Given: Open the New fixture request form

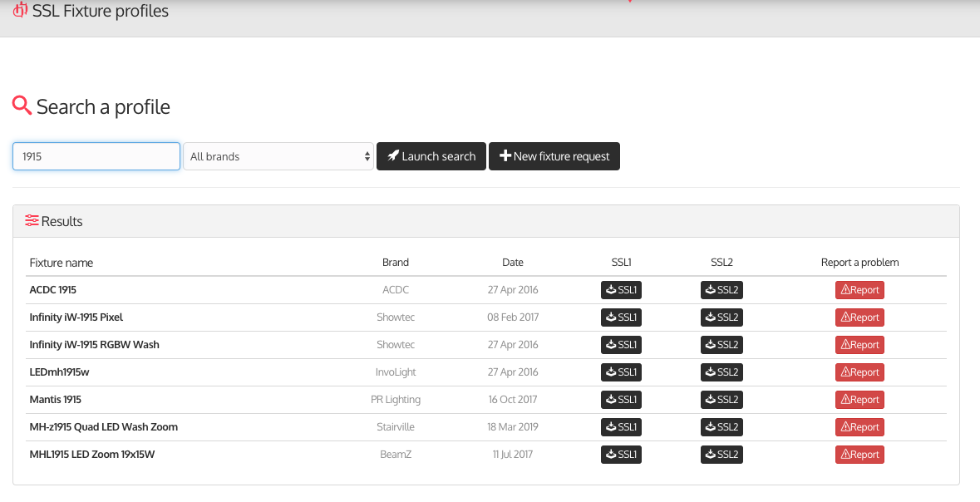Looking at the screenshot, I should pos(554,156).
